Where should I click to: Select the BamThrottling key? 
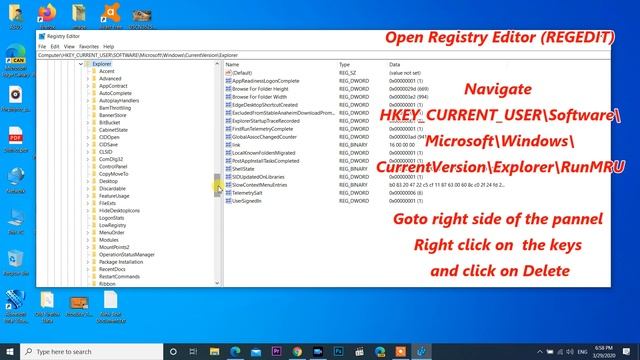click(x=115, y=108)
